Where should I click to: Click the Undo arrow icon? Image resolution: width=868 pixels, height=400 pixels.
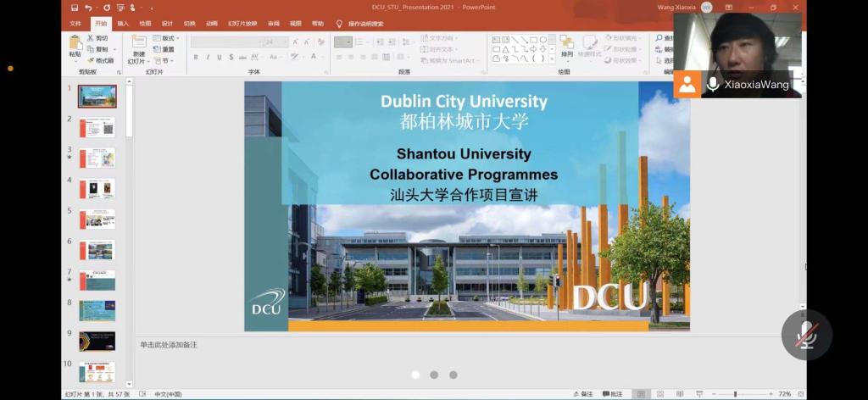[x=88, y=8]
